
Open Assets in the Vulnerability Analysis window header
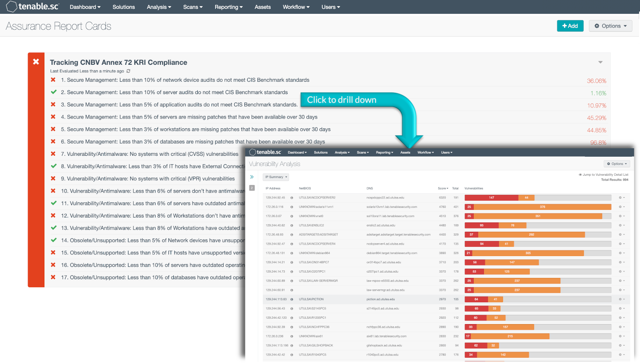(405, 152)
